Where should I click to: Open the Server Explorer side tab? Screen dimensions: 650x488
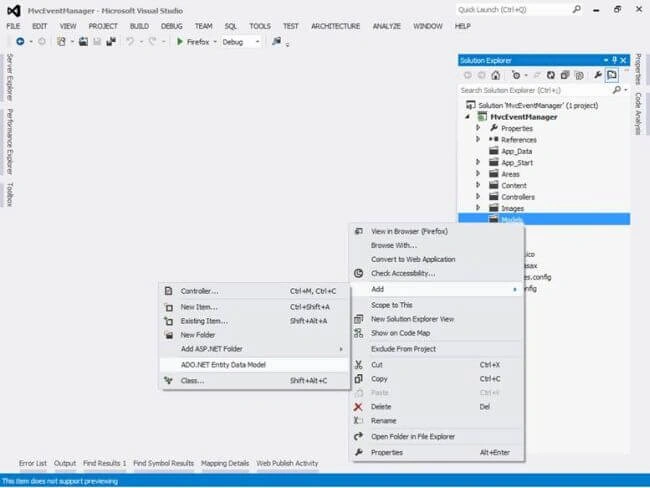point(10,77)
